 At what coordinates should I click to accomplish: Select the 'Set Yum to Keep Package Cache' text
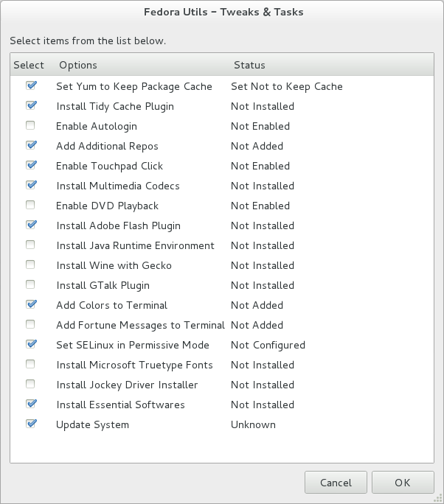pos(134,86)
